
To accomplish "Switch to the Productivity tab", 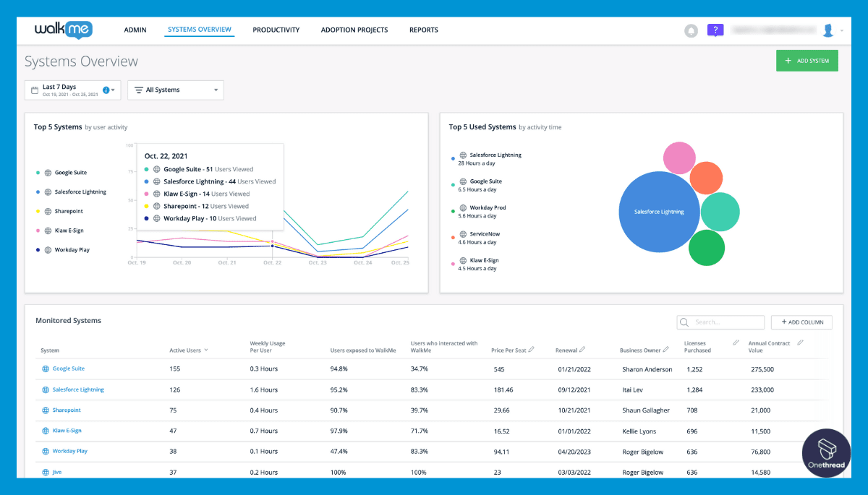I will 276,30.
